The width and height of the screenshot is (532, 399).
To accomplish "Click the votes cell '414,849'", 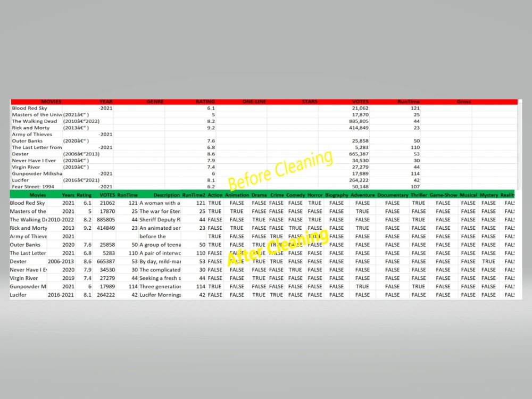I will click(359, 128).
